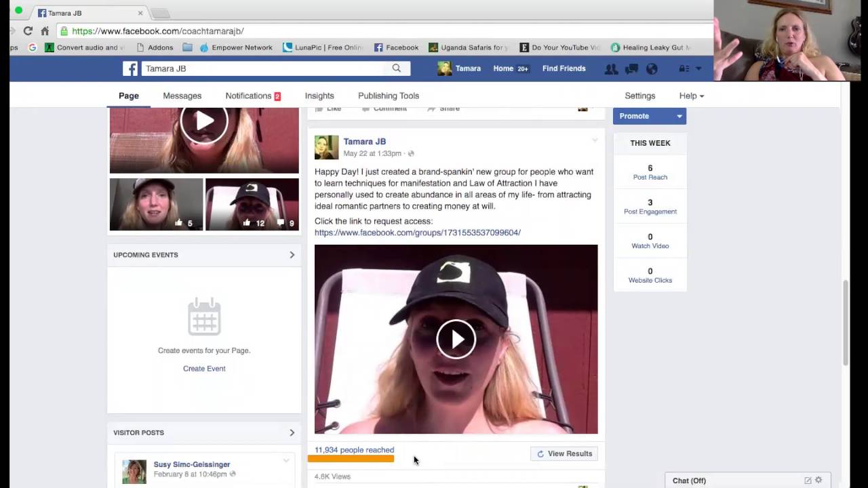Click the Facebook logo icon

coord(130,68)
